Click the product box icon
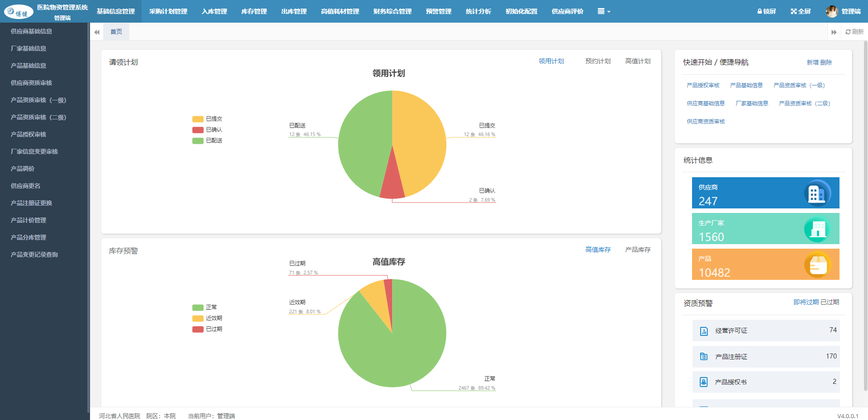 tap(817, 264)
